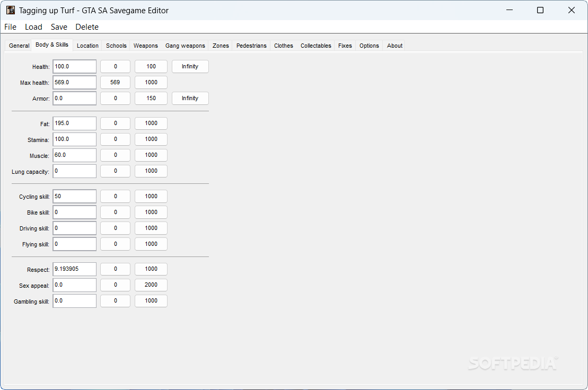This screenshot has height=390, width=588.
Task: Click the Bike skill field
Action: pyautogui.click(x=75, y=212)
